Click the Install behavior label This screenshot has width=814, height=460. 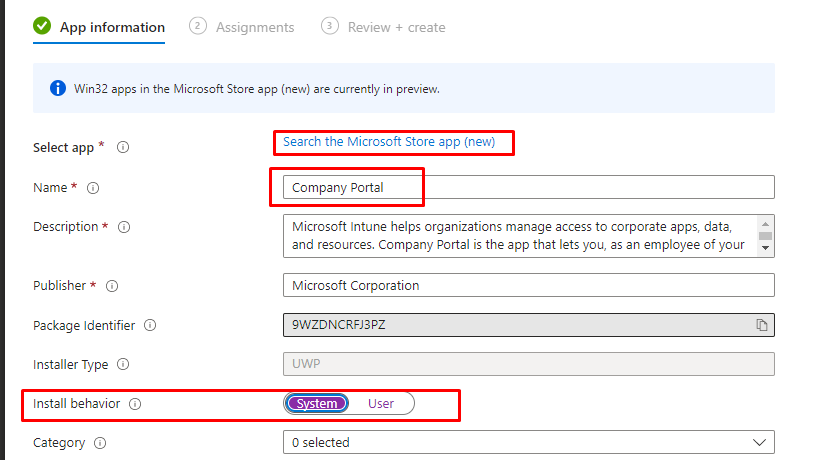coord(76,403)
